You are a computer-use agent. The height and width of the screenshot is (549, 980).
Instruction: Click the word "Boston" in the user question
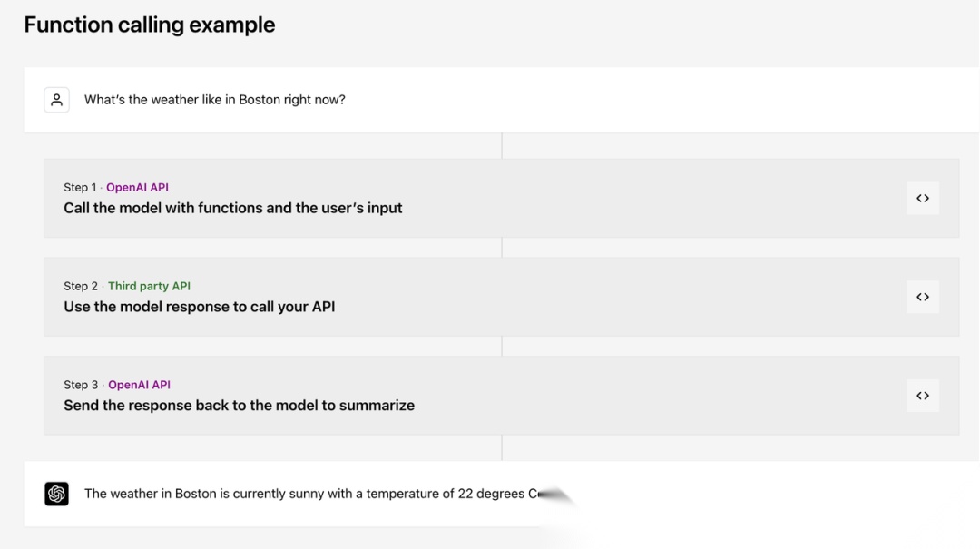260,100
